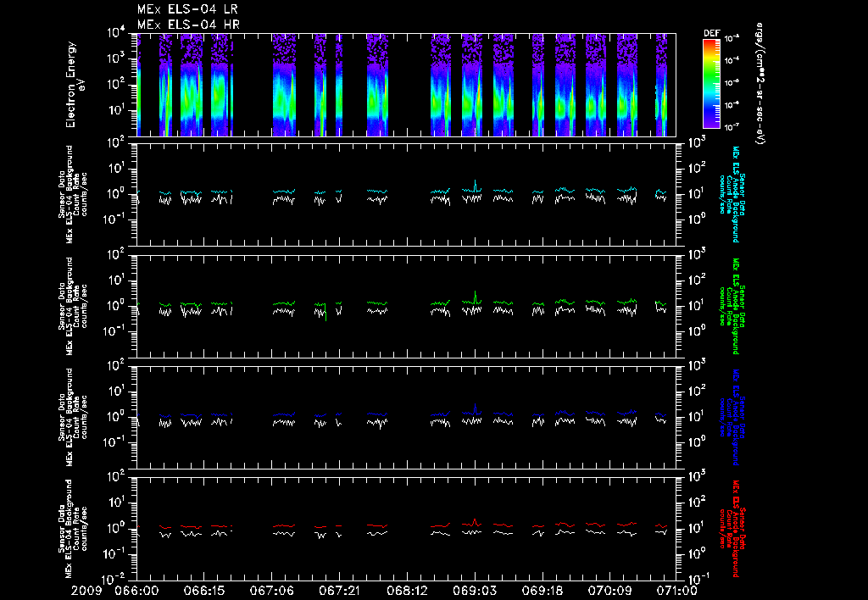This screenshot has height=600, width=868.
Task: Click the red bump near 069:03 in the red panel
Action: (475, 521)
